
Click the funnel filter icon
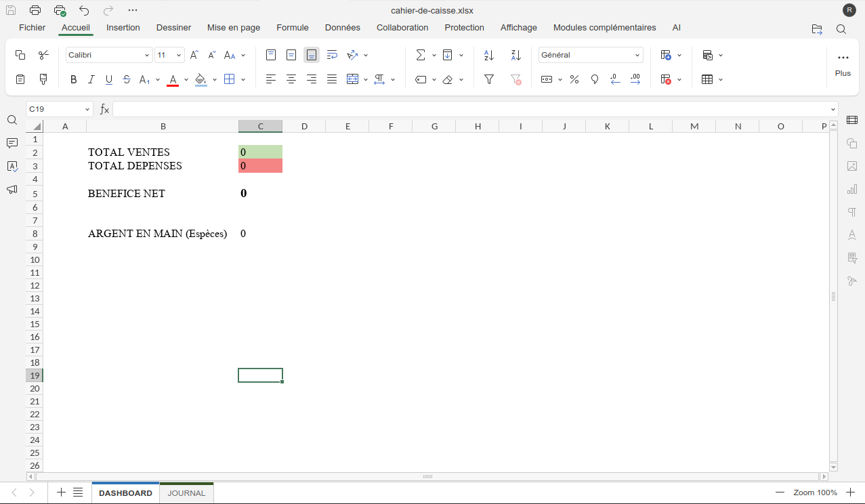coord(489,79)
